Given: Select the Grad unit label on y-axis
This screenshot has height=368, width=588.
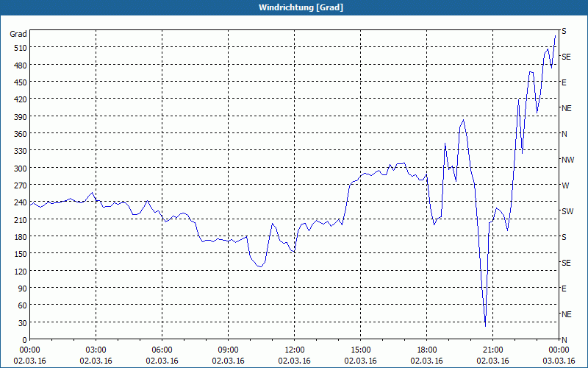Looking at the screenshot, I should click(x=18, y=34).
